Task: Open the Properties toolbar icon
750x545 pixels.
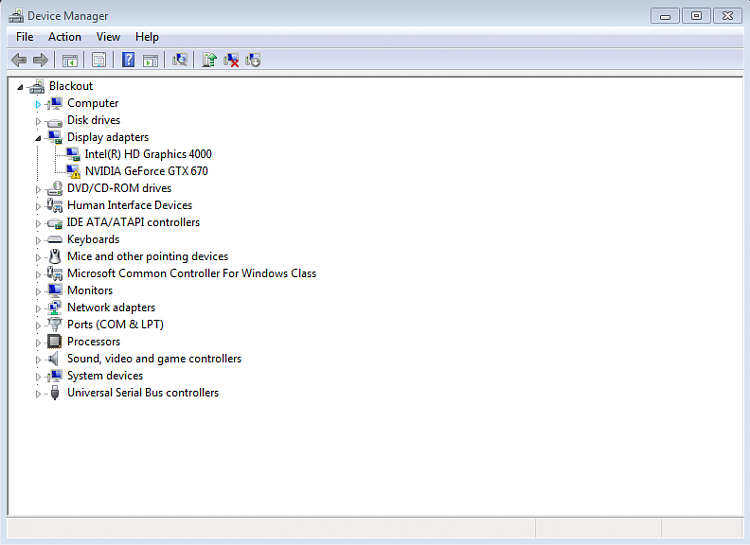Action: (x=99, y=60)
